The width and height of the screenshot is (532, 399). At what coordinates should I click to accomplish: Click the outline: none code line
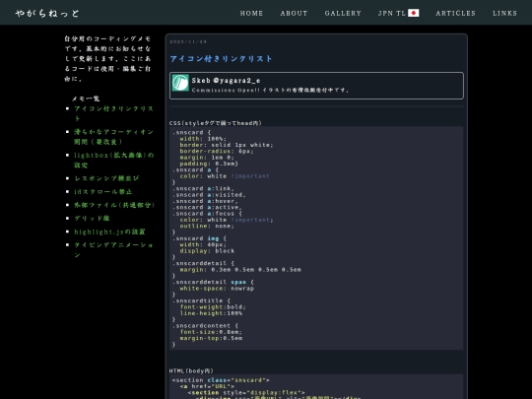click(207, 226)
